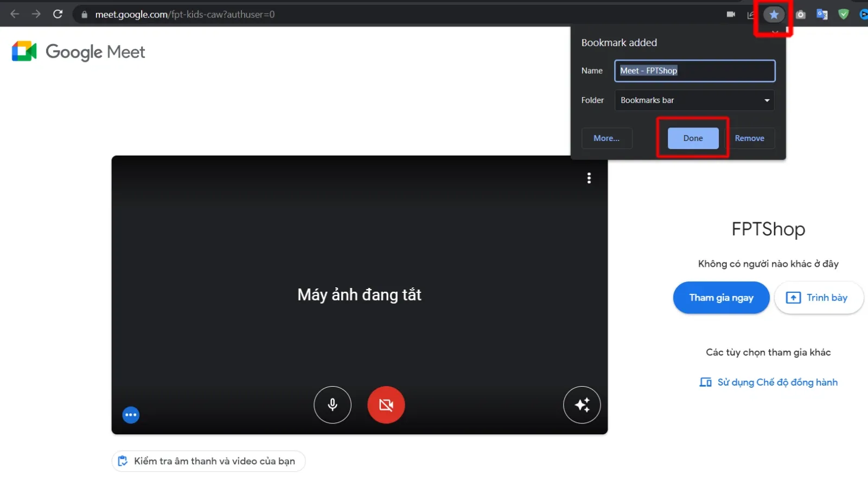Click the browser back arrow
The image size is (868, 481).
[x=15, y=14]
